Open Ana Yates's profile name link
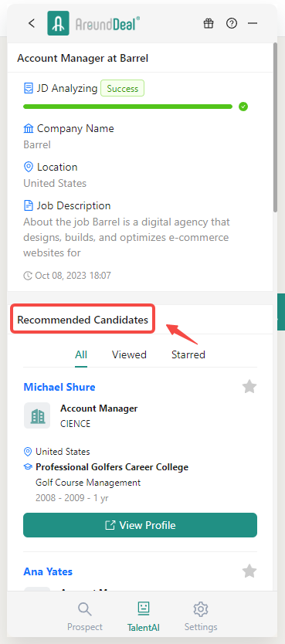285x644 pixels. [x=48, y=571]
